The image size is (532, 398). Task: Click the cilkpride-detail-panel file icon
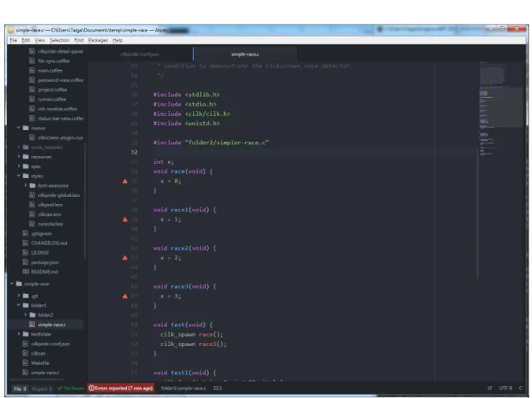coord(32,51)
